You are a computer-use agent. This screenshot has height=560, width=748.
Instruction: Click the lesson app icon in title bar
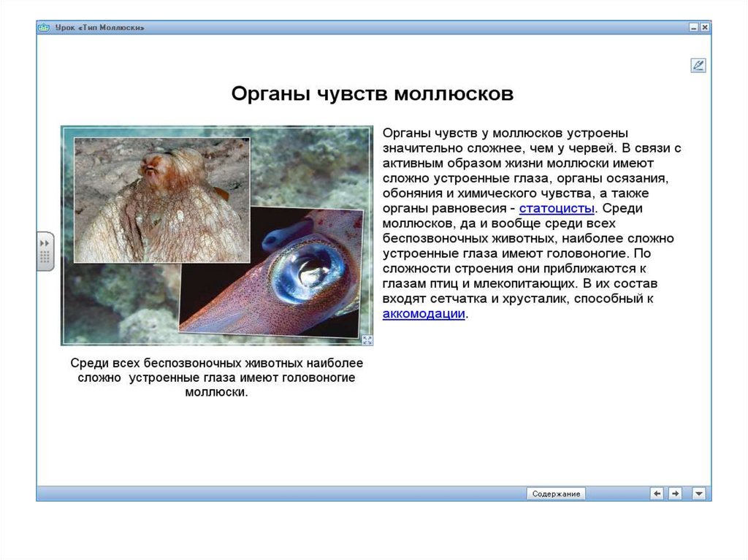click(x=44, y=28)
